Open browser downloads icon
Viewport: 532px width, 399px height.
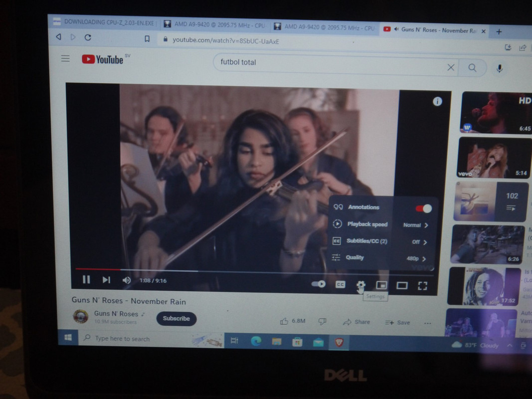point(508,47)
